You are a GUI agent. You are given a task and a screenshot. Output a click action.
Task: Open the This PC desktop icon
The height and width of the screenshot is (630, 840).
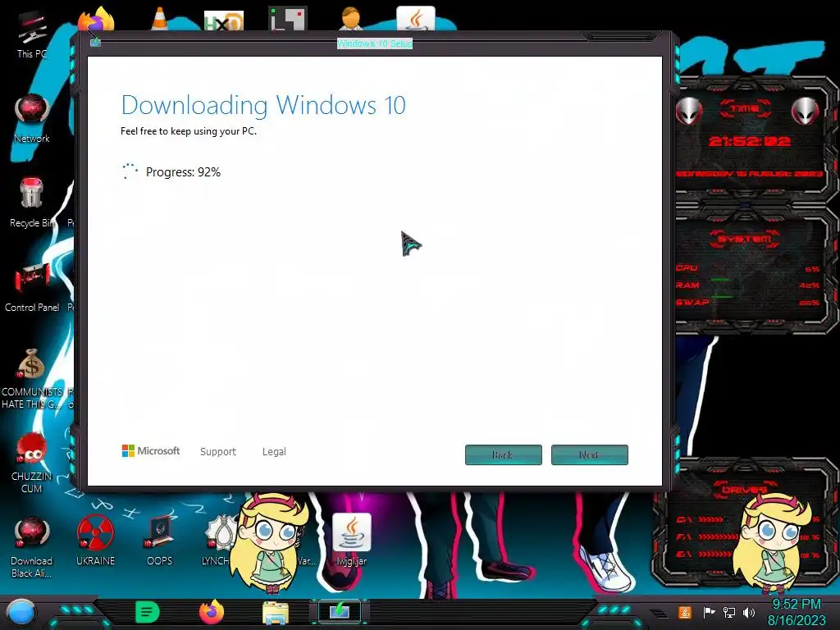tap(32, 33)
